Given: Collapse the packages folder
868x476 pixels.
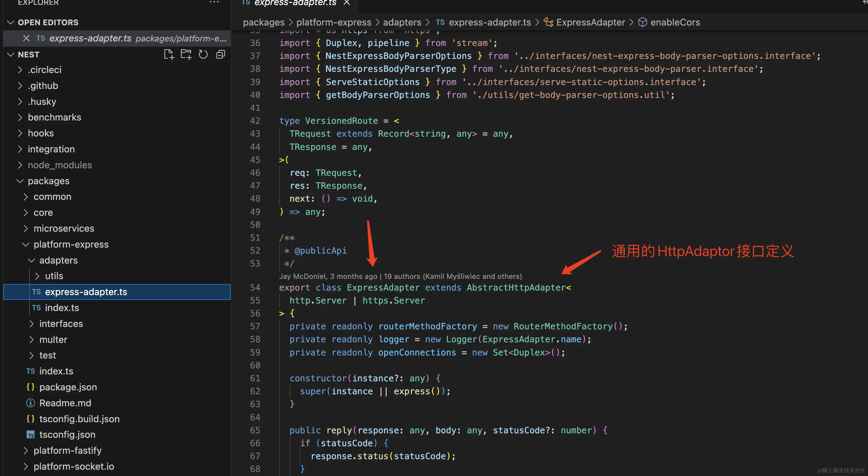Looking at the screenshot, I should pyautogui.click(x=20, y=181).
